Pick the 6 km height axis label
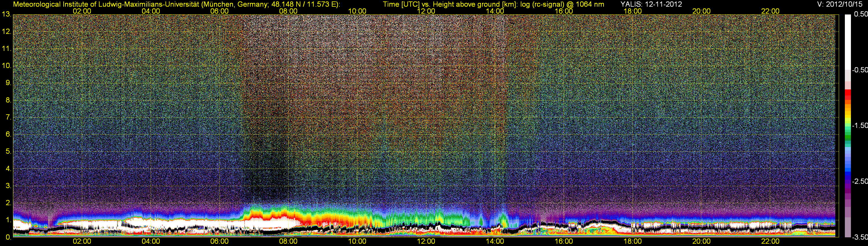This screenshot has height=246, width=868. pos(8,135)
